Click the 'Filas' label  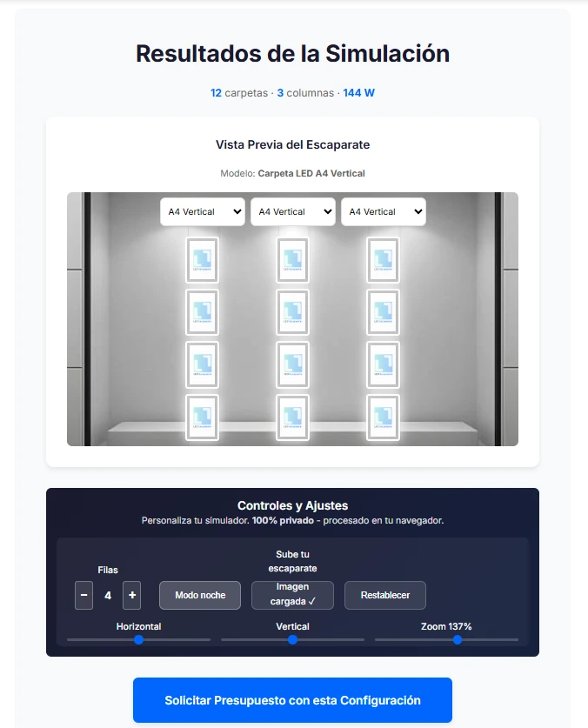point(108,571)
